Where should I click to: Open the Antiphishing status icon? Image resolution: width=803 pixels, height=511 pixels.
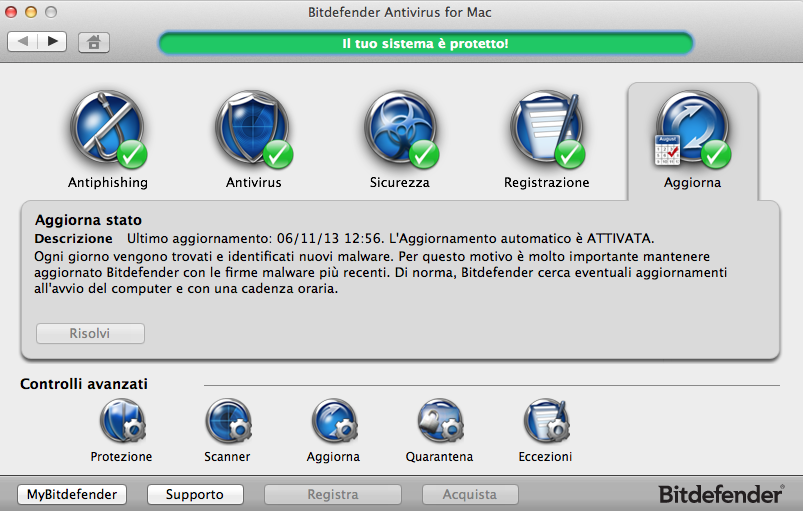point(108,129)
